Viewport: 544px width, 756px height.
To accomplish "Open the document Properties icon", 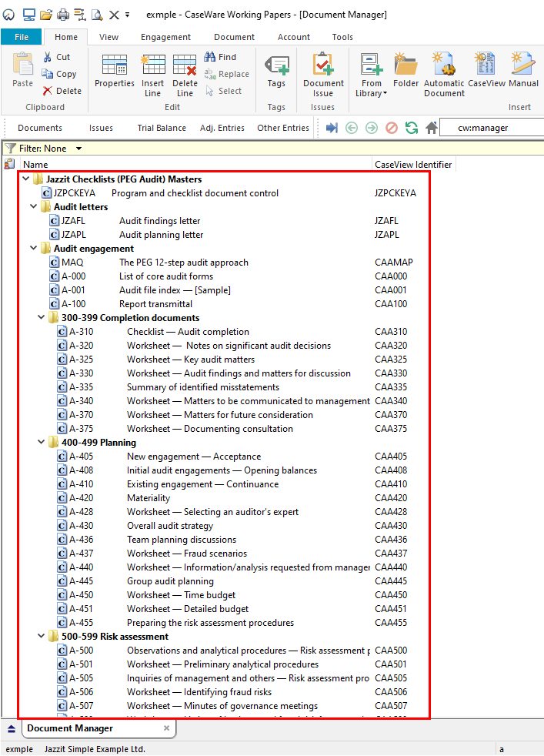I will point(114,65).
